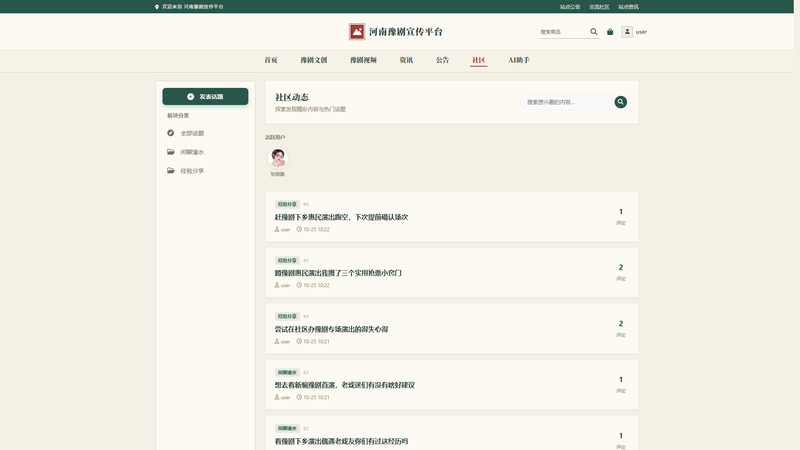Open post about 社区办豫剧专场演出的得失心得
Image resolution: width=800 pixels, height=450 pixels.
click(331, 329)
